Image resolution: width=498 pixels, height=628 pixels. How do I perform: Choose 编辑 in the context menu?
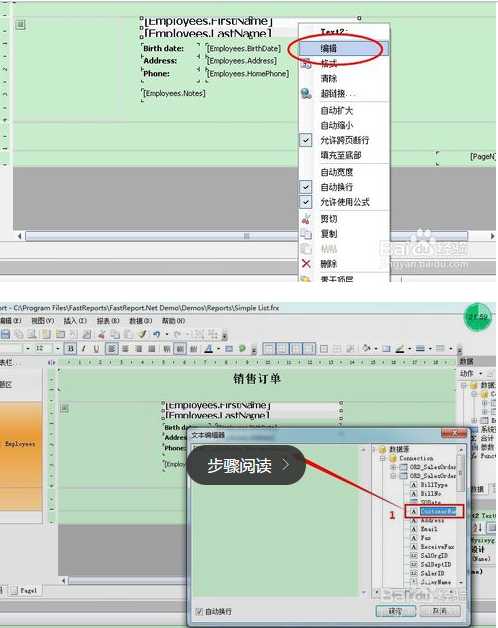343,48
